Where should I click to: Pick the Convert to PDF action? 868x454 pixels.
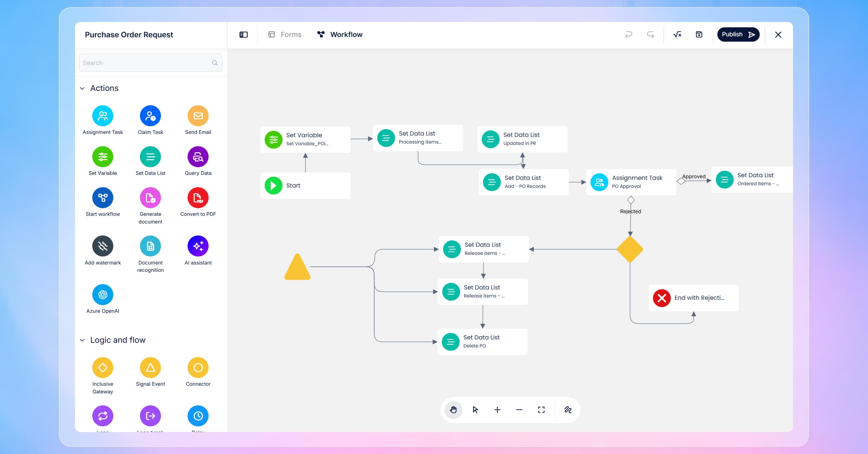tap(198, 198)
